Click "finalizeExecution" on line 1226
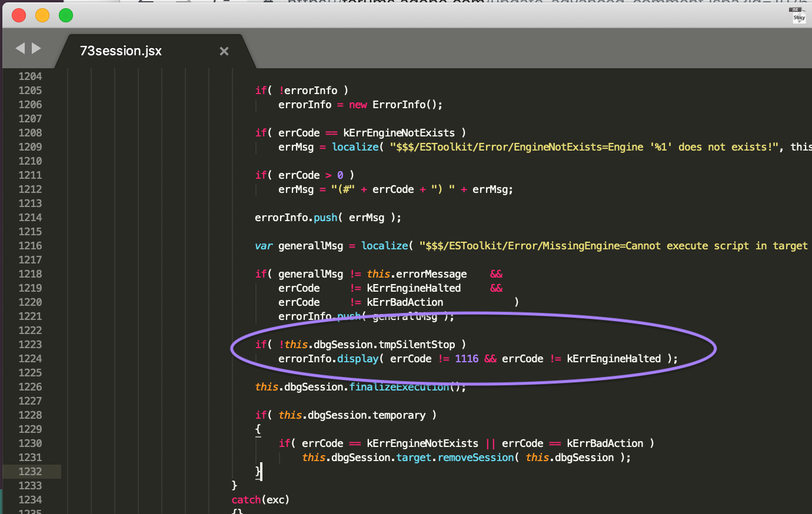Viewport: 812px width, 514px height. tap(399, 387)
